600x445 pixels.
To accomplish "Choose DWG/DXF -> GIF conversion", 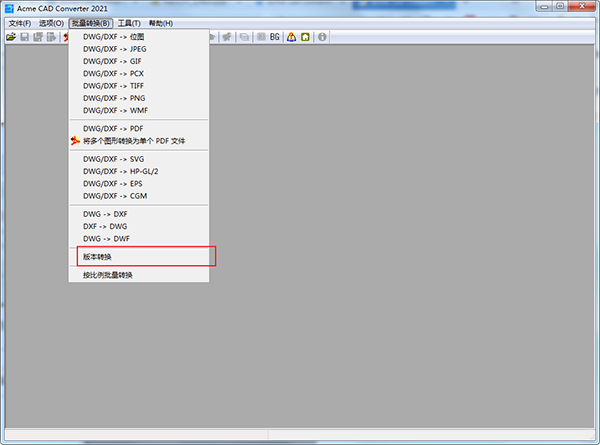I will coord(139,61).
